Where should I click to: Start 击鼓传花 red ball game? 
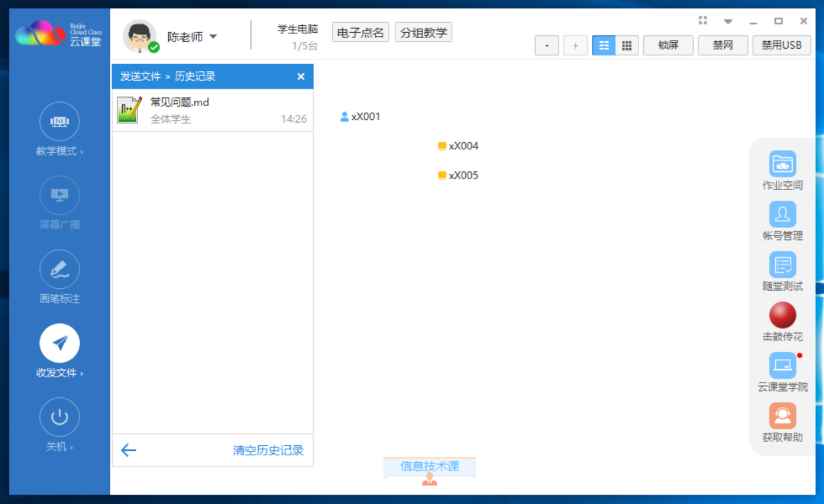(x=783, y=315)
